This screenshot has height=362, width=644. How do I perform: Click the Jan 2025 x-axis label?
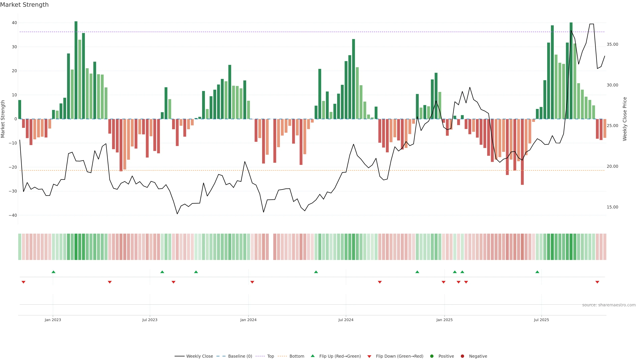point(444,320)
